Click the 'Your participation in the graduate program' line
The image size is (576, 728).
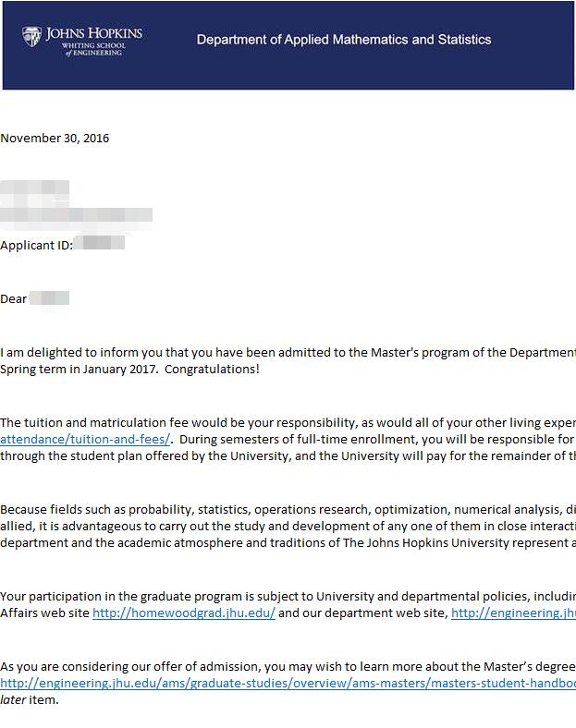(x=288, y=596)
